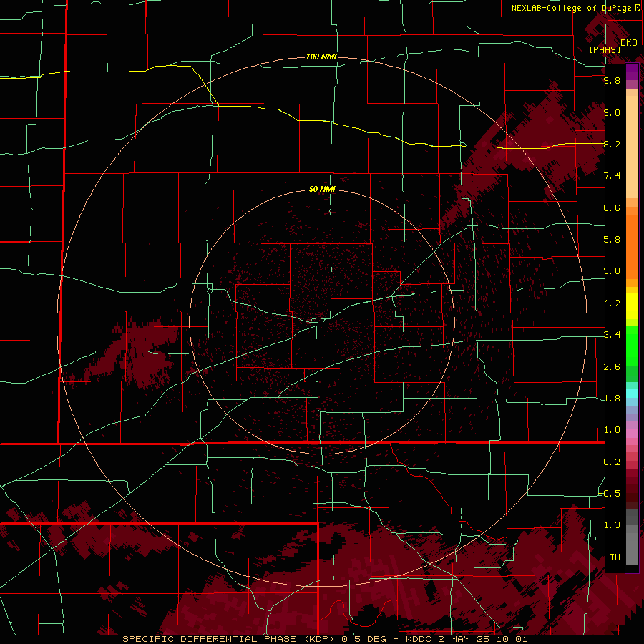Click the "100 NMI" range ring label
The width and height of the screenshot is (644, 644).
321,57
